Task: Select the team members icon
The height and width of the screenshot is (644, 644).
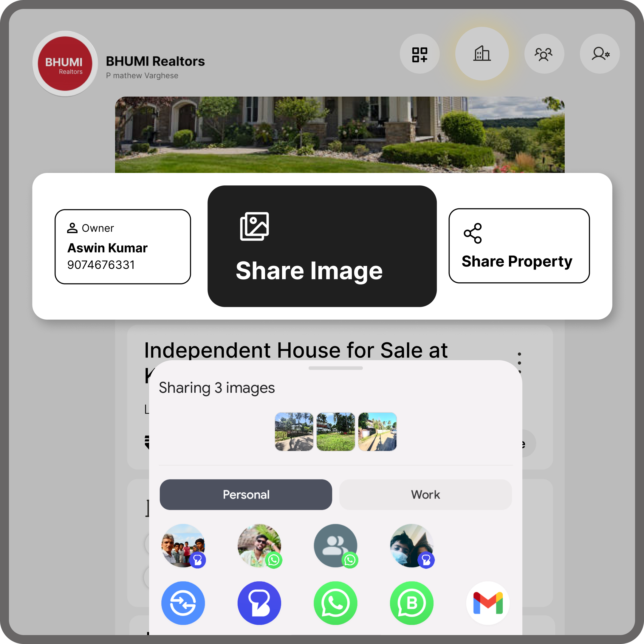Action: pyautogui.click(x=543, y=54)
